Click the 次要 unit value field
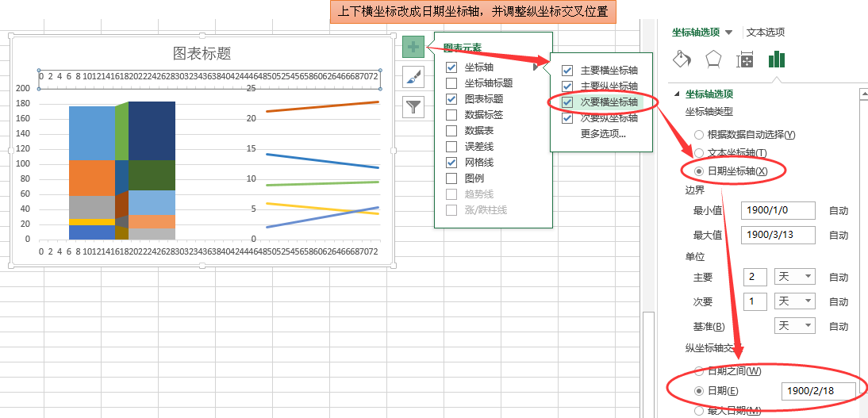The width and height of the screenshot is (868, 418). click(x=755, y=301)
